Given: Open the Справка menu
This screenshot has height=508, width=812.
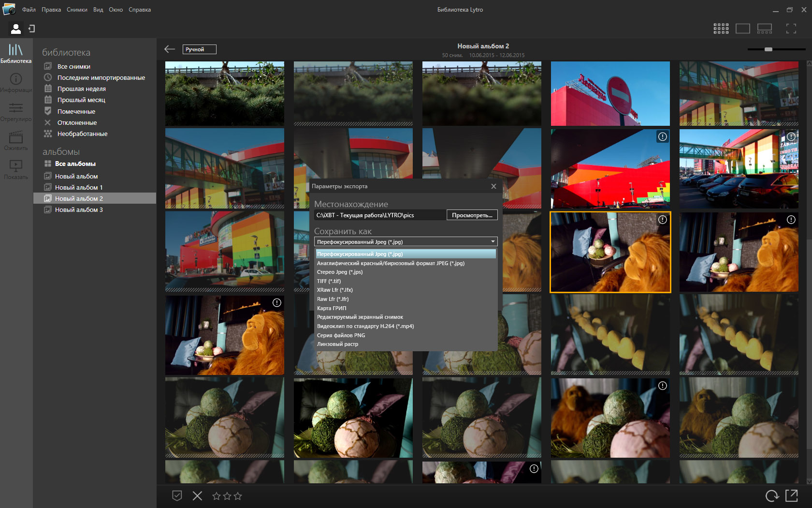Looking at the screenshot, I should pyautogui.click(x=140, y=10).
